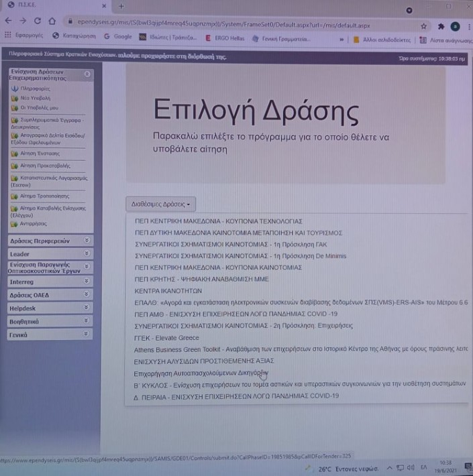Open the extensions puzzle icon
Screen dimensions: 473x476
[x=441, y=27]
